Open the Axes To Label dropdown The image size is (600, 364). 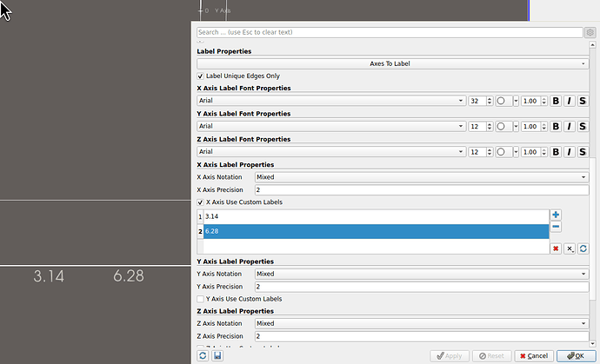click(x=392, y=64)
